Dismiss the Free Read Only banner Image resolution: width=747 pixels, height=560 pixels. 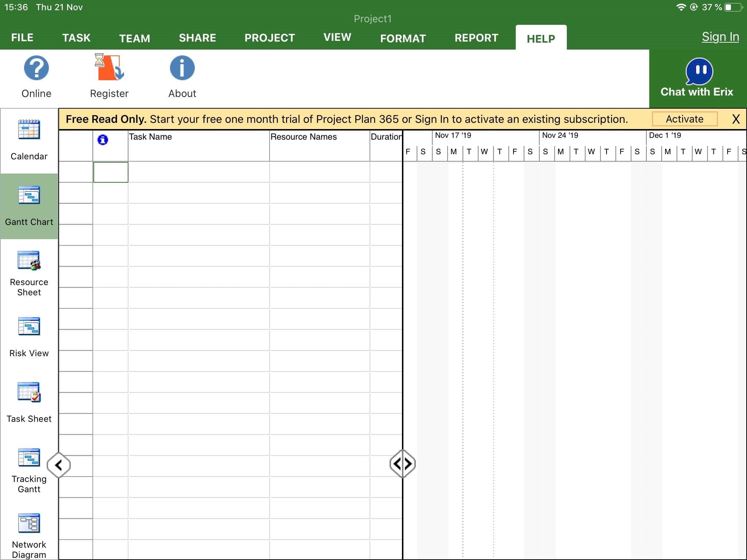(736, 119)
